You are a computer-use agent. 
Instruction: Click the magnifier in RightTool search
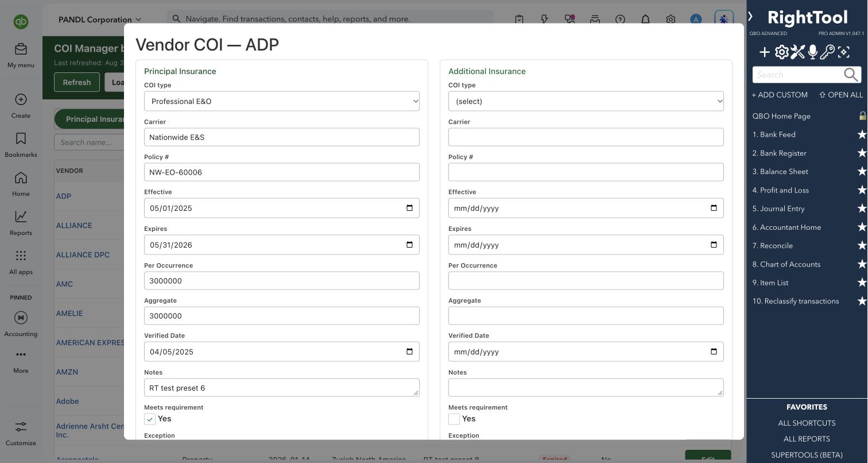click(x=851, y=75)
